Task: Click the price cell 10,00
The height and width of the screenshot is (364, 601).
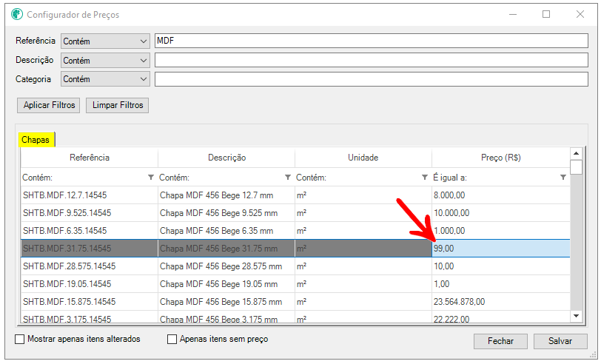Action: (500, 266)
